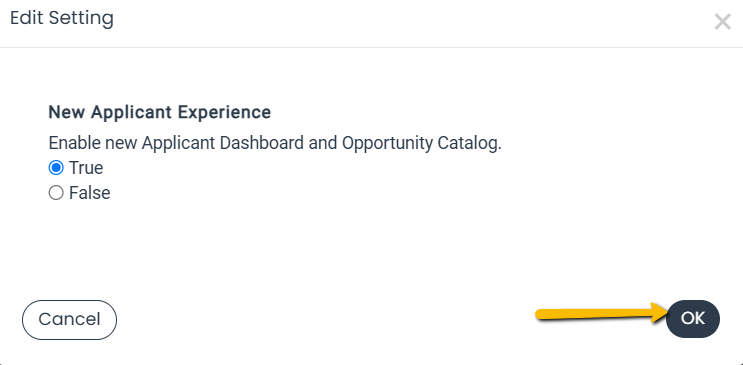Image resolution: width=743 pixels, height=365 pixels.
Task: Select the True radio button
Action: tap(56, 168)
